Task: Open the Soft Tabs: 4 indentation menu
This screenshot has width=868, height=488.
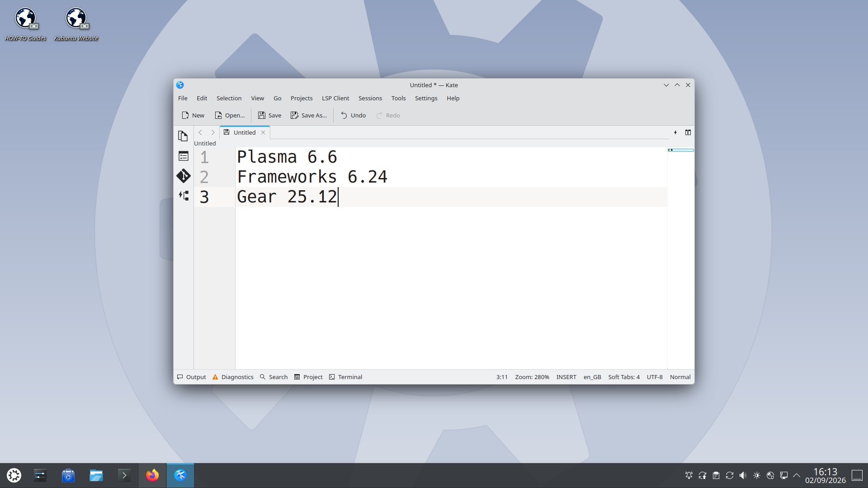Action: [x=624, y=377]
